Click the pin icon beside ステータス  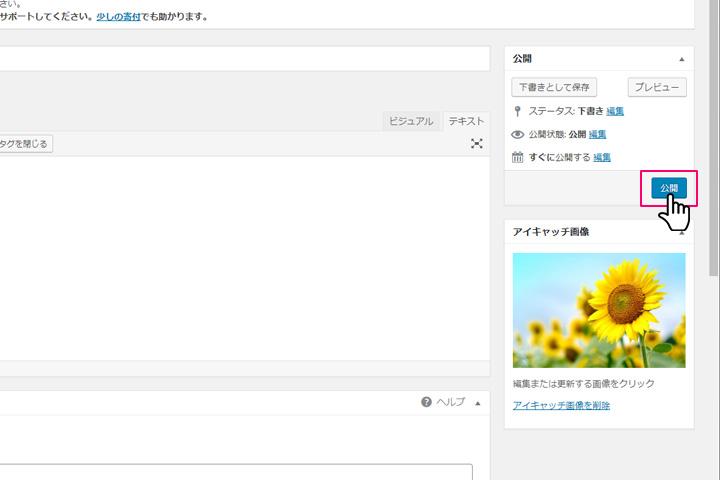pyautogui.click(x=518, y=111)
